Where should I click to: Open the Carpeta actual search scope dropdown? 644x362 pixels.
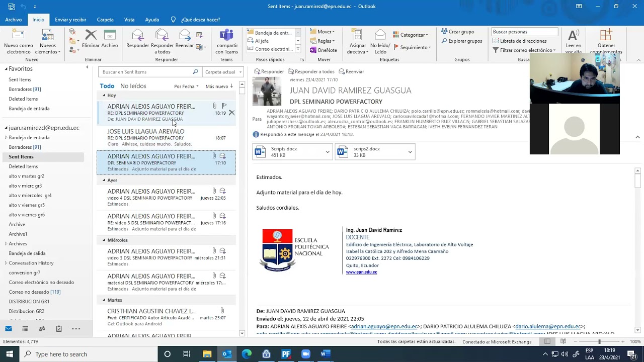pyautogui.click(x=223, y=72)
